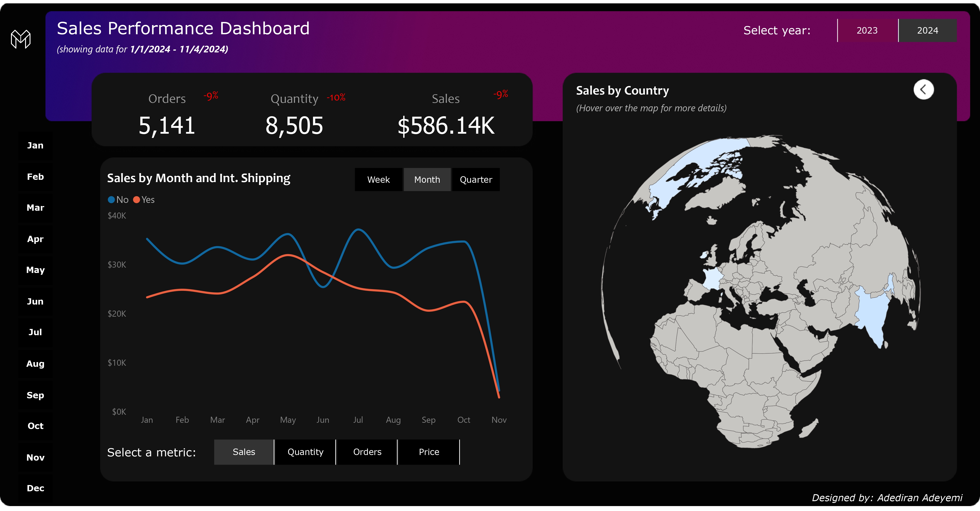The width and height of the screenshot is (980, 511).
Task: Select the Price metric
Action: click(429, 452)
